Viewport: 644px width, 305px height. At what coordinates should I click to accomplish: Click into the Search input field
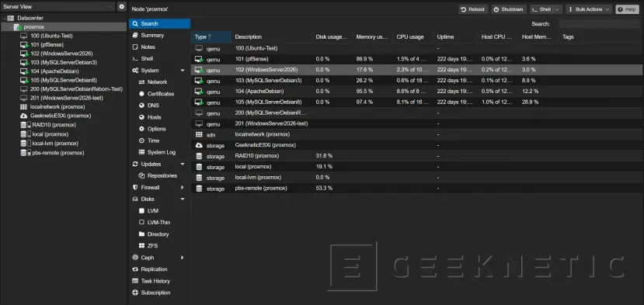tap(599, 24)
